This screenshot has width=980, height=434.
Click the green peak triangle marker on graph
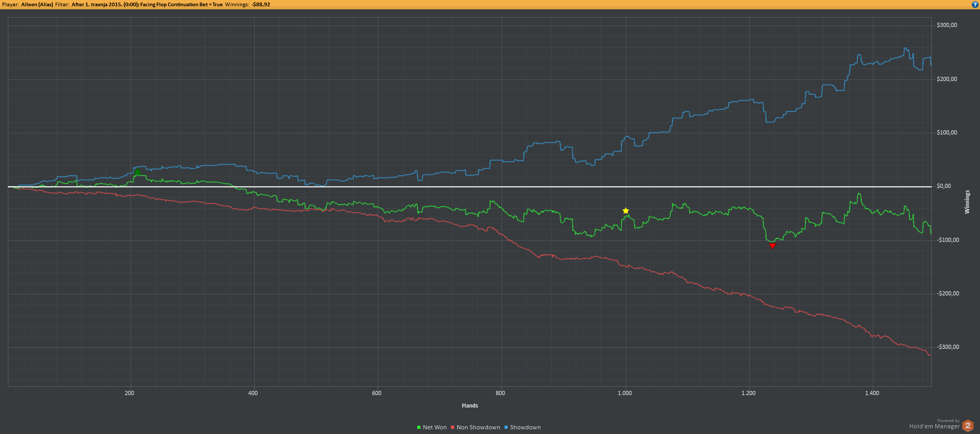coord(138,171)
